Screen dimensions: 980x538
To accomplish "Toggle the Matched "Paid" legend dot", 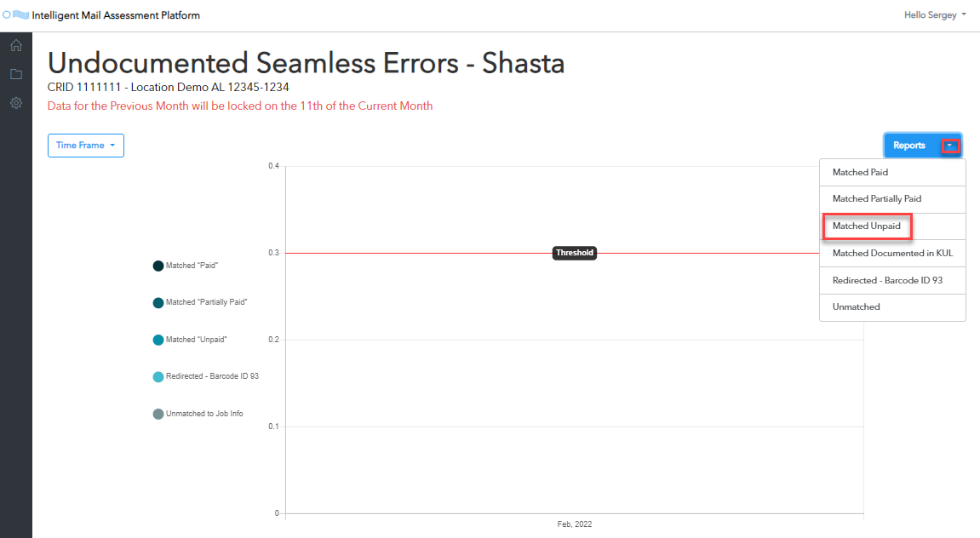I will (158, 266).
